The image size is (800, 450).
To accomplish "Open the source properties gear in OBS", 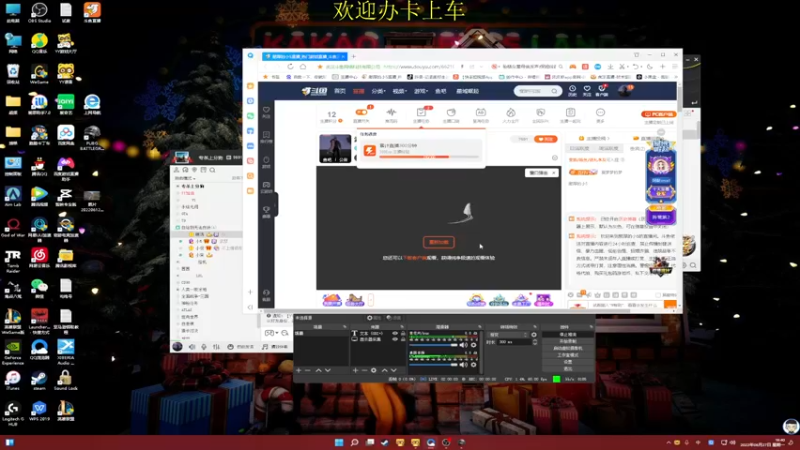I will click(373, 370).
